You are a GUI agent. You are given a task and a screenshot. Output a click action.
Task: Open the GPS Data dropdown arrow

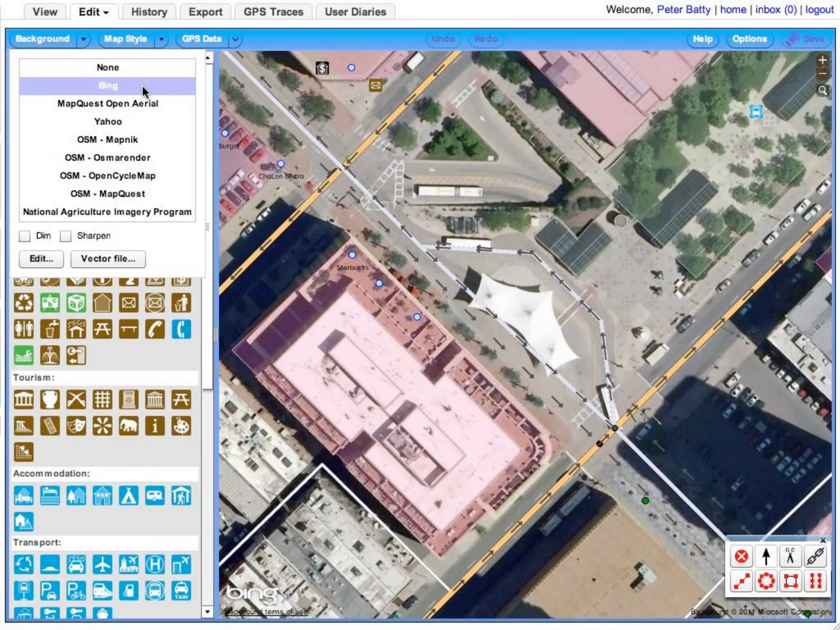pyautogui.click(x=235, y=39)
